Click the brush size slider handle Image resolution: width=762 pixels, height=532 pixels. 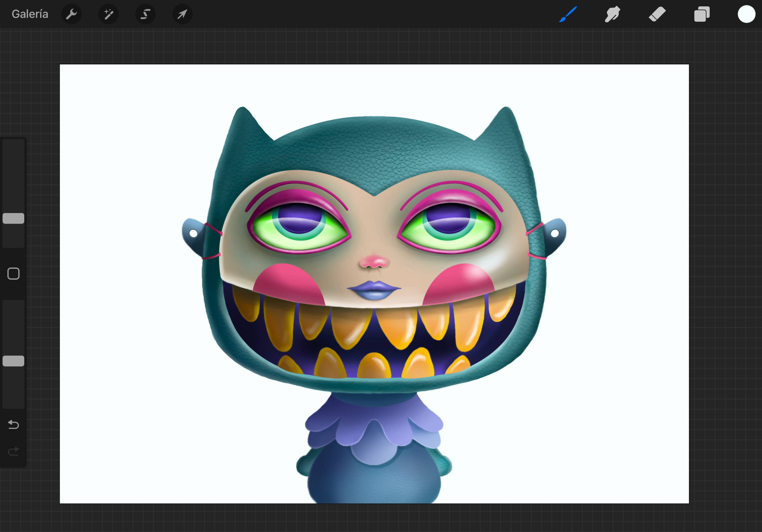(x=13, y=218)
